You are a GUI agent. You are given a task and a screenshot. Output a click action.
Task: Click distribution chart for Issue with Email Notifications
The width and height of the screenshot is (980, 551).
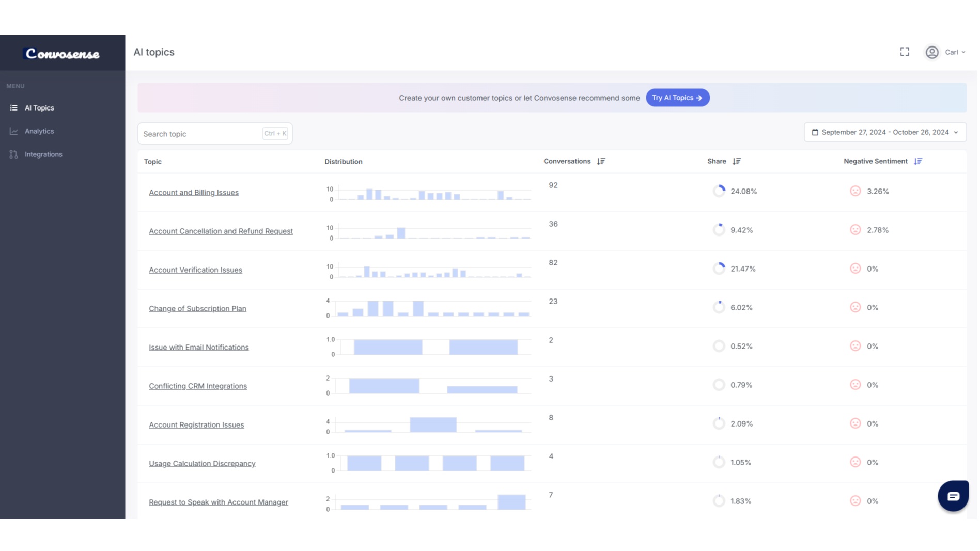point(429,347)
